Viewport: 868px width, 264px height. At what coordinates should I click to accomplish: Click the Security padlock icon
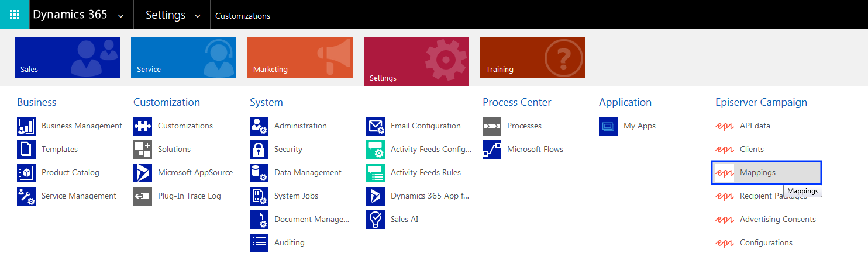[259, 150]
